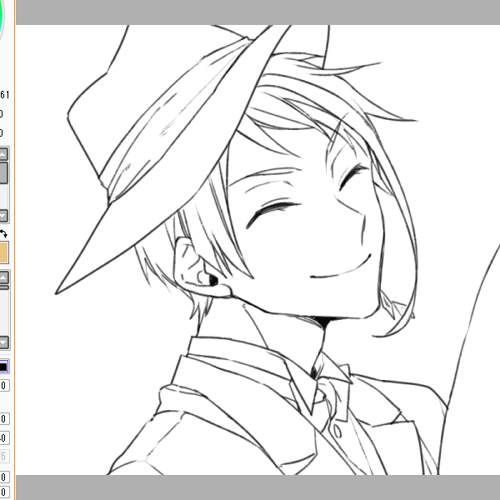Click the numeric field showing -0
Viewport: 500px width, 500px height.
click(4, 438)
